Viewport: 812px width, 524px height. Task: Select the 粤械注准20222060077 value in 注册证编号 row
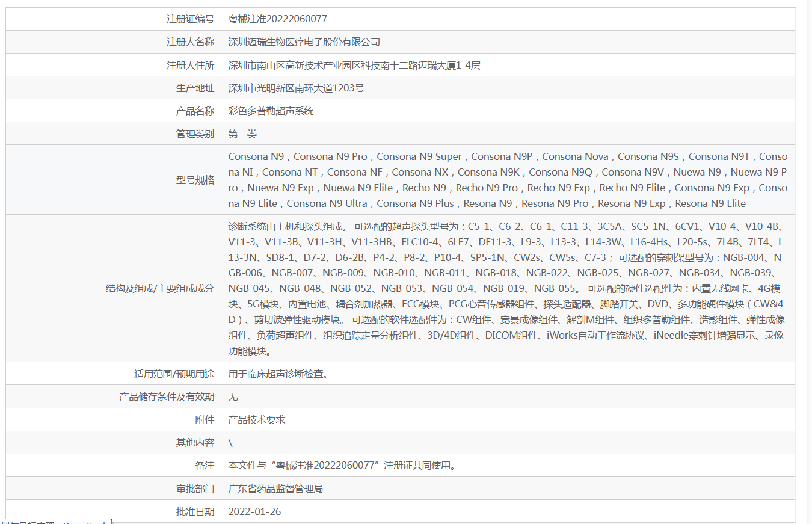(x=278, y=19)
